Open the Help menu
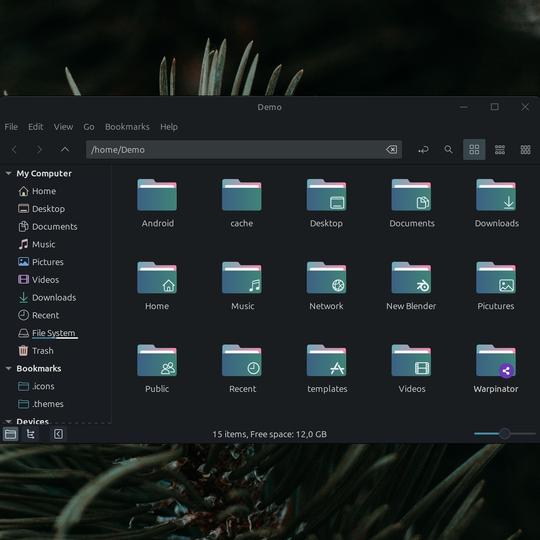 [169, 127]
